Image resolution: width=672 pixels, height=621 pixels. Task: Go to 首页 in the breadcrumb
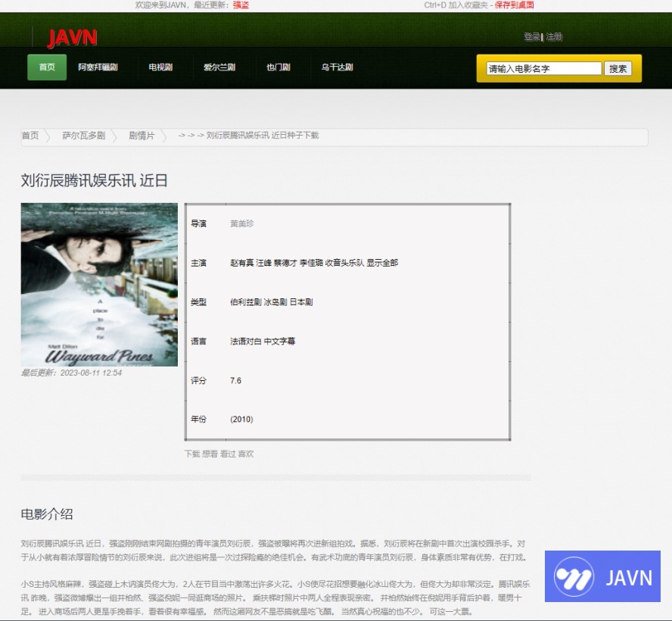(30, 136)
